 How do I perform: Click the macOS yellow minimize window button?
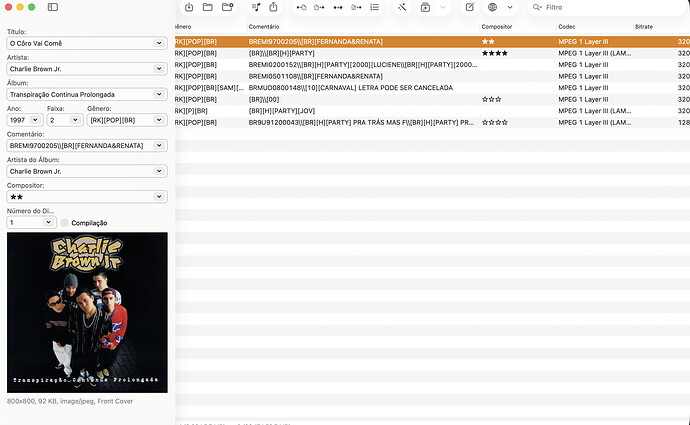(20, 7)
